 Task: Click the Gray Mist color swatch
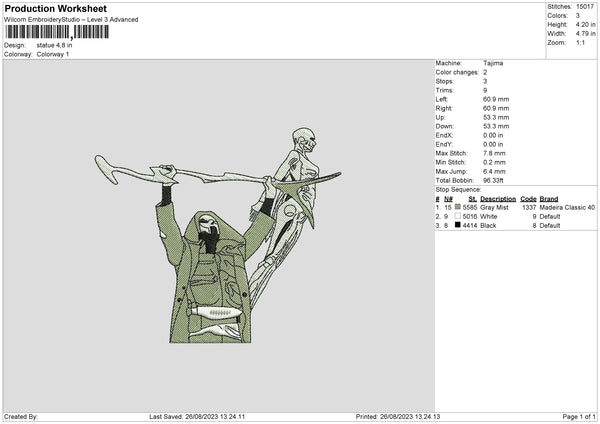point(458,207)
